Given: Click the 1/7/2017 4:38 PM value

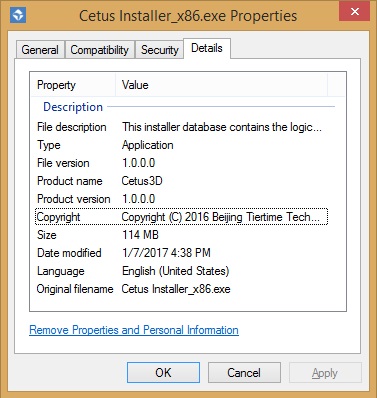Looking at the screenshot, I should tap(166, 253).
